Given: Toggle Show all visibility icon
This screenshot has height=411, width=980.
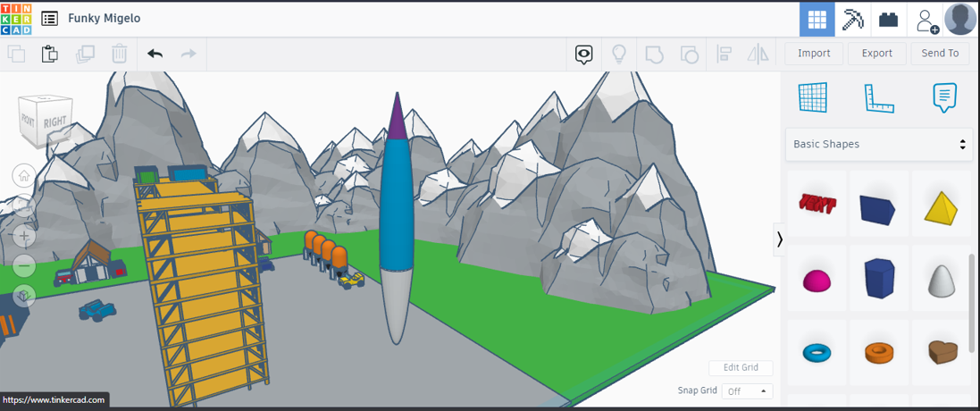Looking at the screenshot, I should point(583,55).
